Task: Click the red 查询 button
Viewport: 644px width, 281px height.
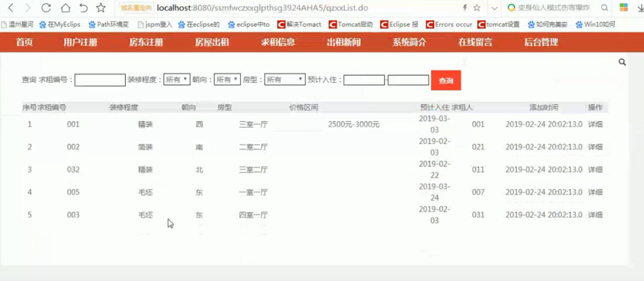Action: coord(445,80)
